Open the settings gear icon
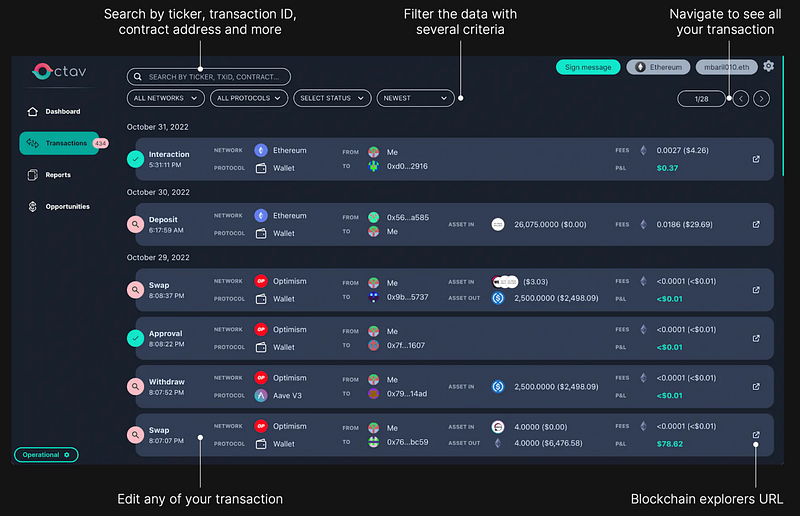 768,67
